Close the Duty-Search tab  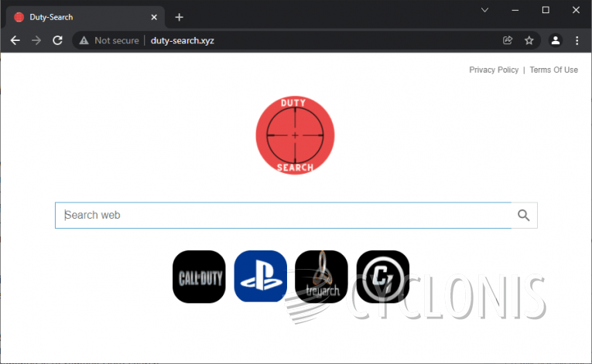[x=155, y=17]
